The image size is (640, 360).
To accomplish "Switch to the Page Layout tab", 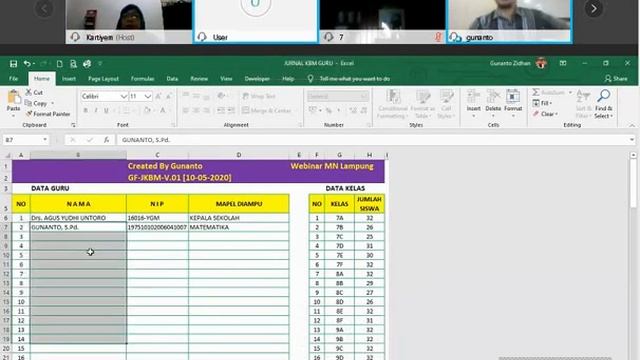I will coord(103,78).
